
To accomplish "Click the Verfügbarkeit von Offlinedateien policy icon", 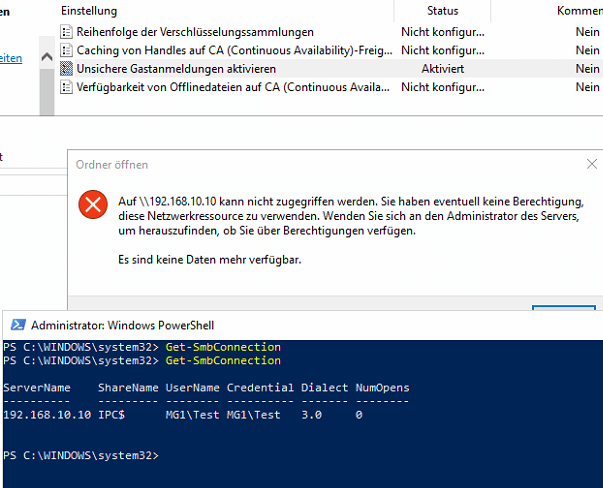I will click(67, 87).
